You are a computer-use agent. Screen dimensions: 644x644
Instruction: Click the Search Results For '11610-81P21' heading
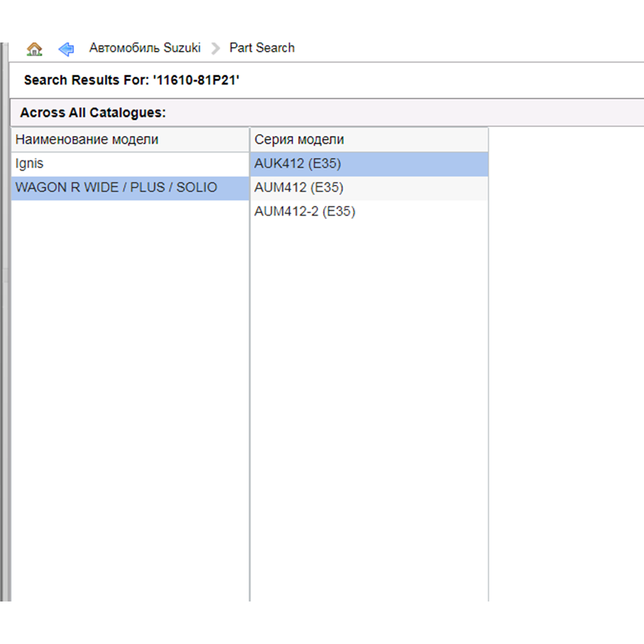[x=131, y=80]
